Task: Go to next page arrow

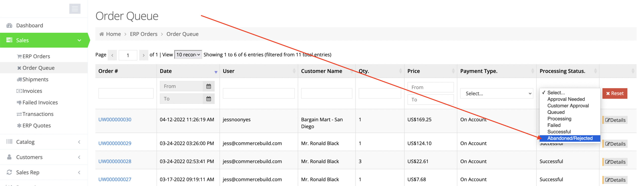Action: coord(143,55)
